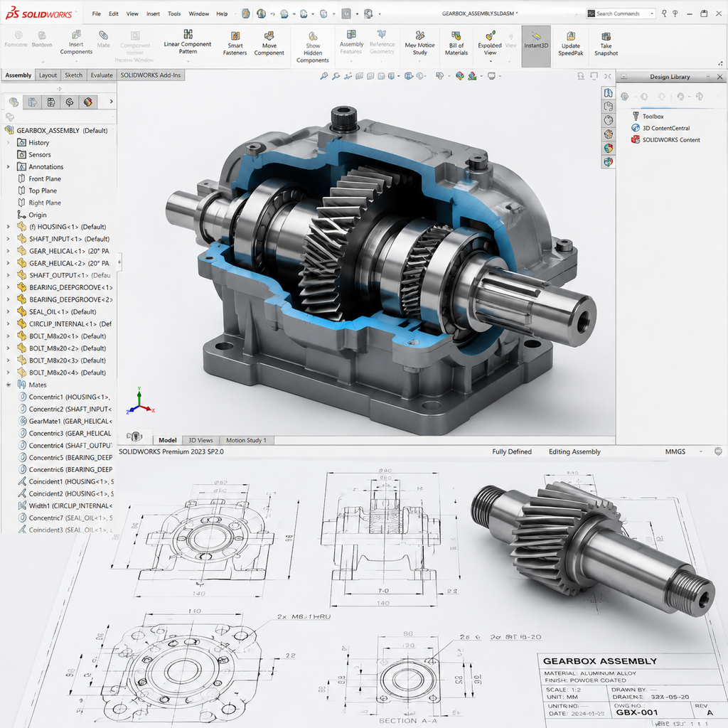
Task: Select GearMate1 mate
Action: (x=65, y=421)
